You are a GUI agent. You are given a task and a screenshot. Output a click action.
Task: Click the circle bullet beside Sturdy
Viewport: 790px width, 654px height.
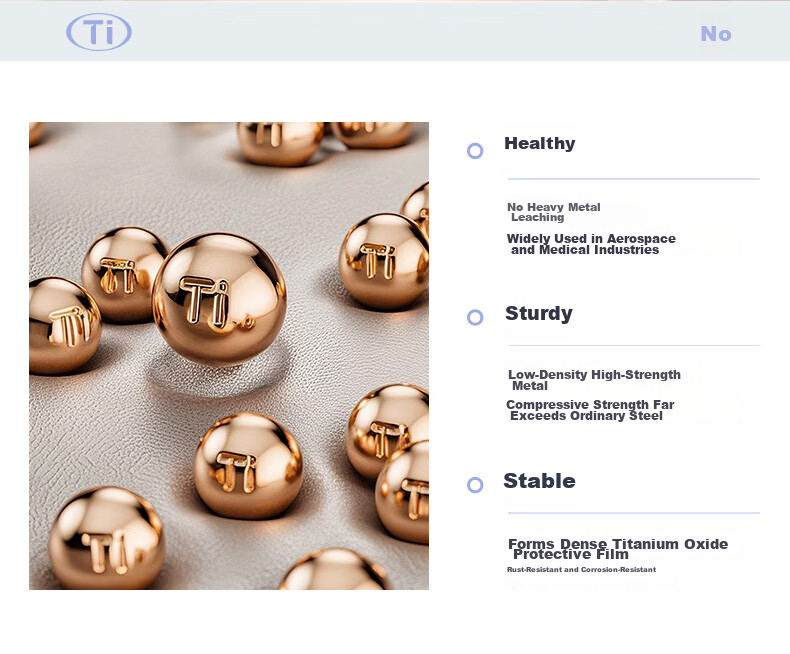click(475, 317)
